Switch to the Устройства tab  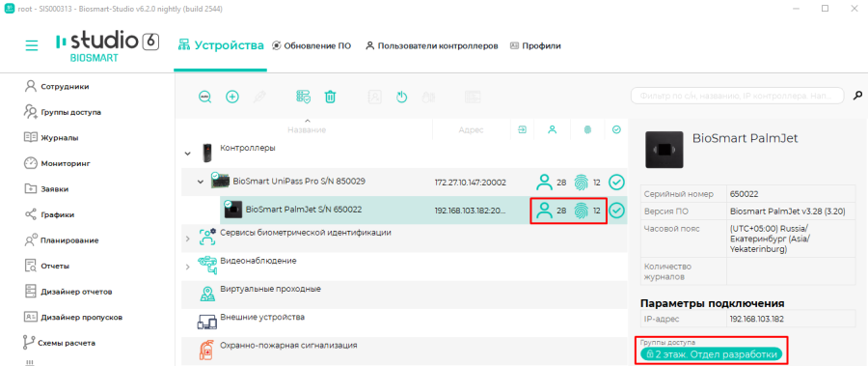pyautogui.click(x=221, y=45)
